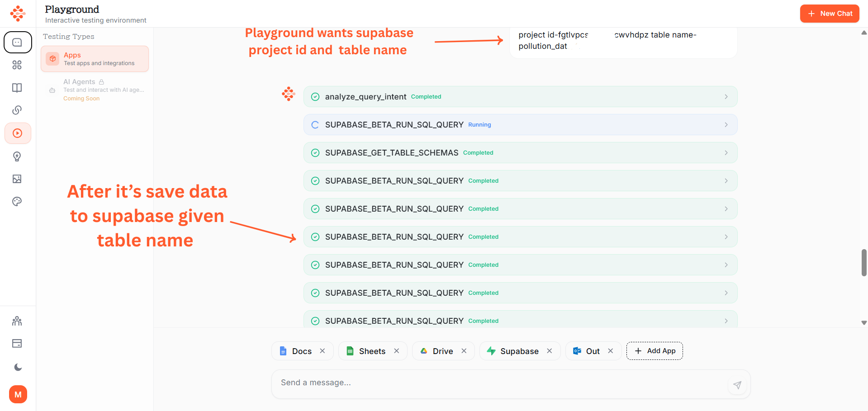Click 'Interactive testing environment' subtitle

95,20
